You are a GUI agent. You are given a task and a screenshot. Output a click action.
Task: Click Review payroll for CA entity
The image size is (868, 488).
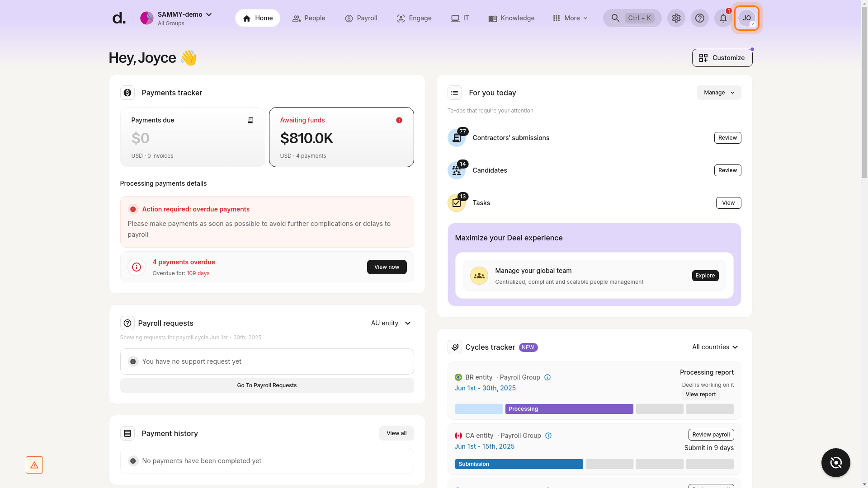(711, 435)
